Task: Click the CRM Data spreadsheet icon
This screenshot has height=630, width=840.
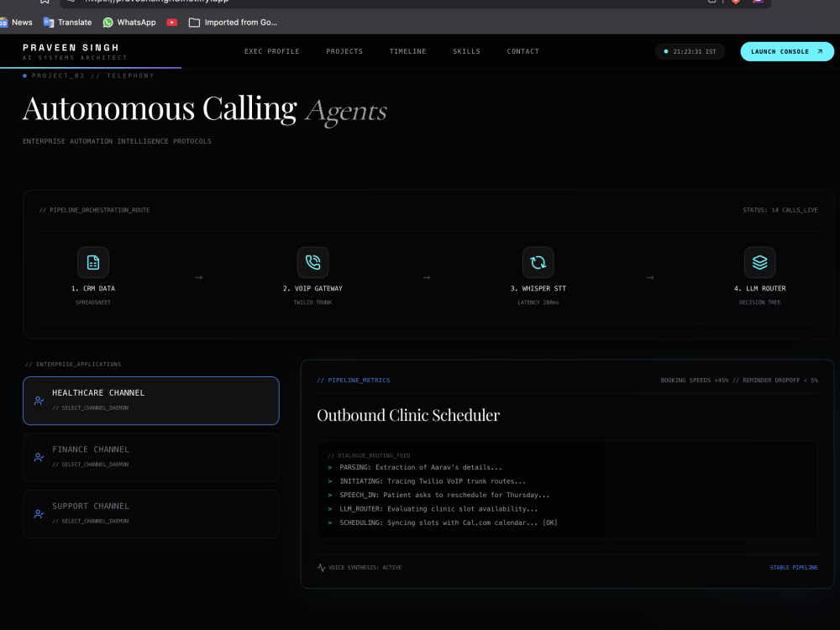Action: coord(93,262)
